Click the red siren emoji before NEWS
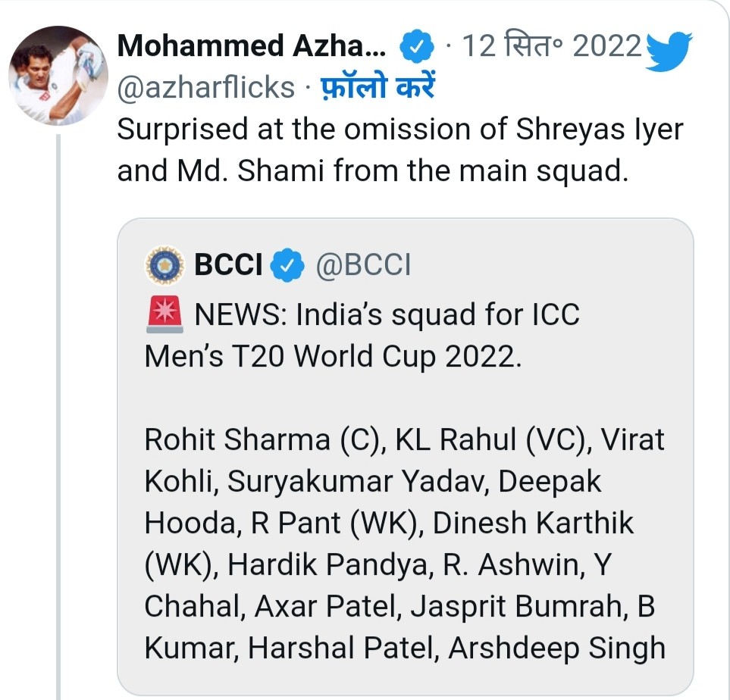 (x=164, y=314)
